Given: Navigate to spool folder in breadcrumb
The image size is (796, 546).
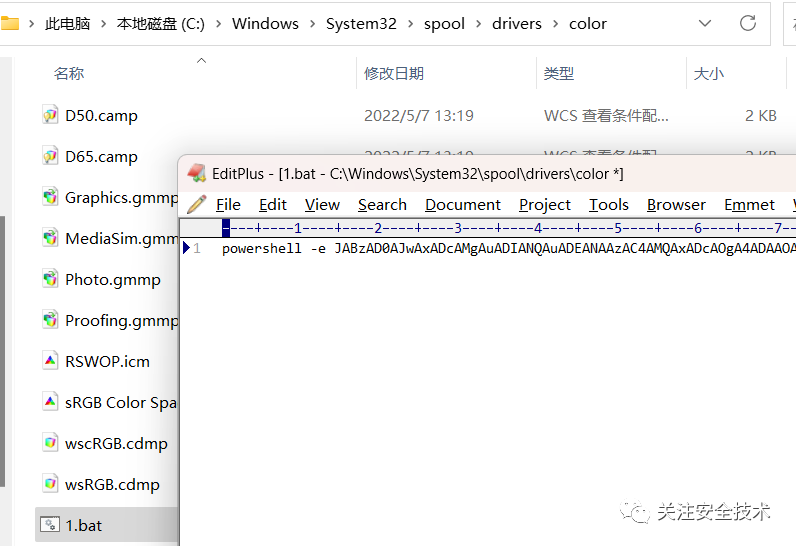Looking at the screenshot, I should (444, 24).
